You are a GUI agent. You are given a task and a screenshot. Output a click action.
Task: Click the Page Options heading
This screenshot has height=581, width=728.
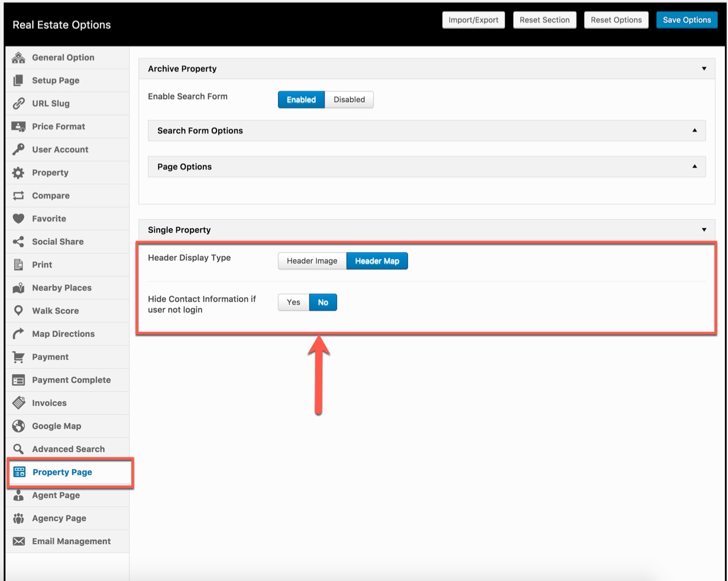coord(185,167)
